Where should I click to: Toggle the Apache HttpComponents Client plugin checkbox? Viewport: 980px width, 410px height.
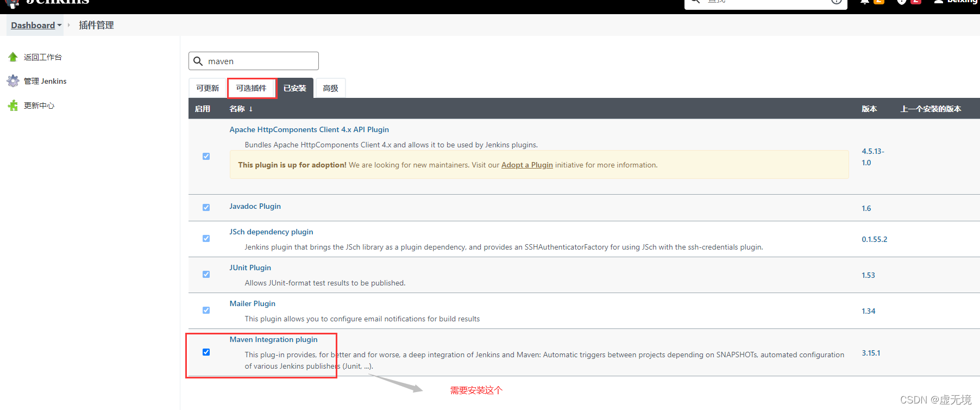point(206,156)
